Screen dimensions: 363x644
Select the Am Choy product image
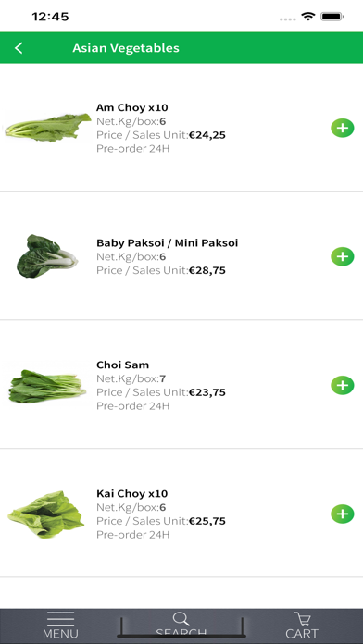coord(47,128)
